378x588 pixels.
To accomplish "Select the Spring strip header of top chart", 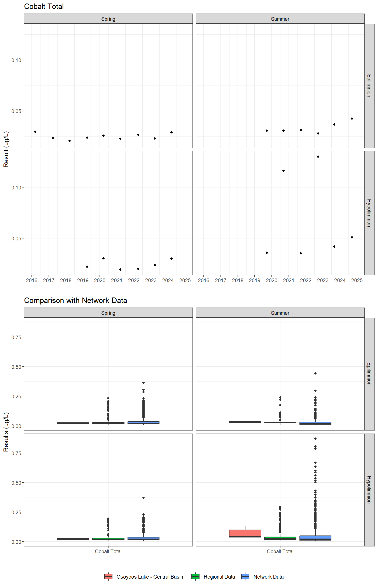I will click(108, 19).
